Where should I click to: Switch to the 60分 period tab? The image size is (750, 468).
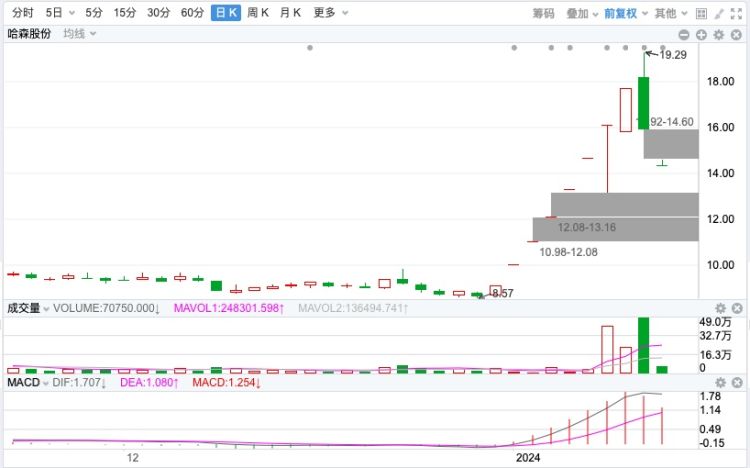[192, 13]
